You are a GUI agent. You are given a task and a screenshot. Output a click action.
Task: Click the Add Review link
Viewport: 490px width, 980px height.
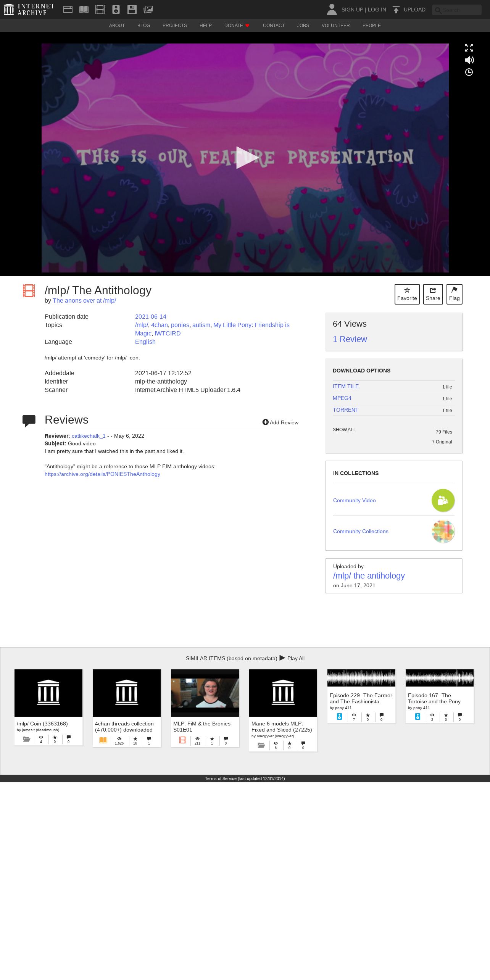coord(280,422)
